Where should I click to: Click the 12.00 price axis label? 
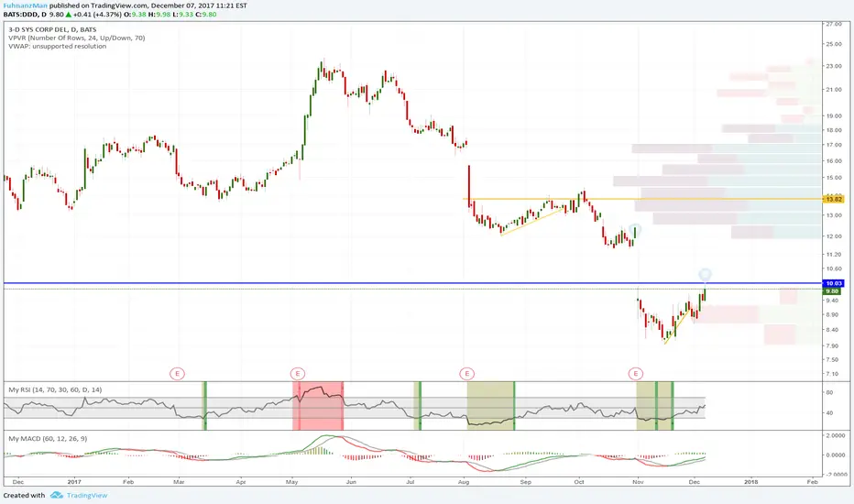click(833, 236)
